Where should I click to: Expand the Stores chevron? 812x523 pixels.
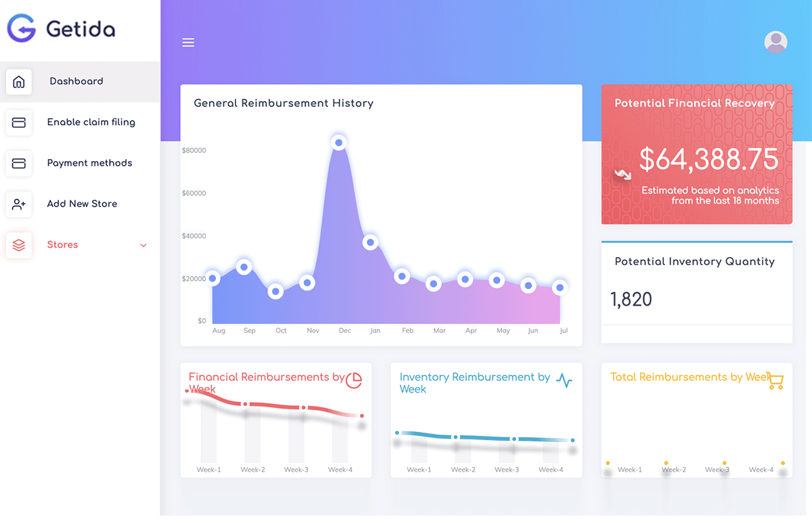point(143,246)
